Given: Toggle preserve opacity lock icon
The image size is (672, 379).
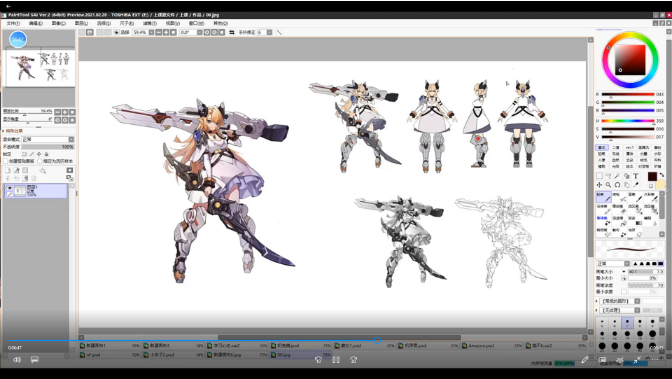Looking at the screenshot, I should [24, 154].
